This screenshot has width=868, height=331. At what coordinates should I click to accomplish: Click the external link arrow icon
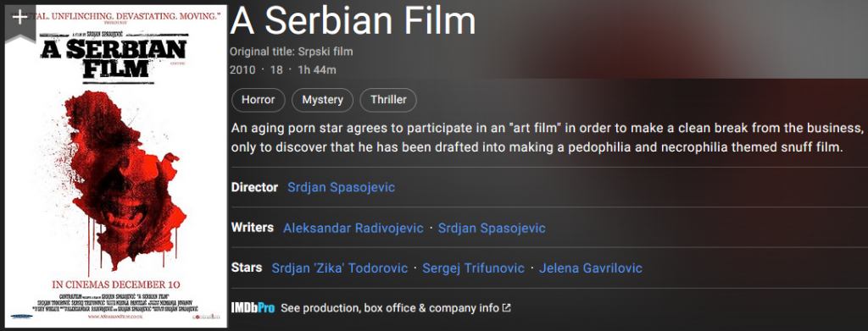pyautogui.click(x=507, y=308)
